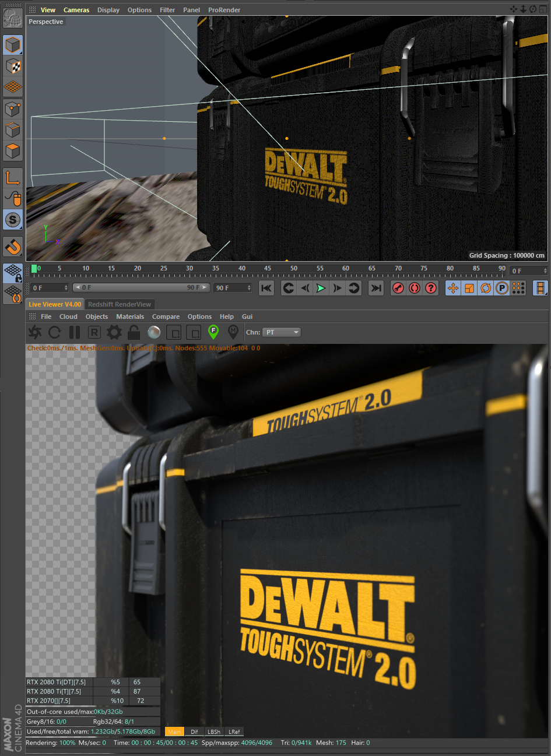This screenshot has width=551, height=756.
Task: Toggle Point Level Animation dots icon
Action: point(518,288)
